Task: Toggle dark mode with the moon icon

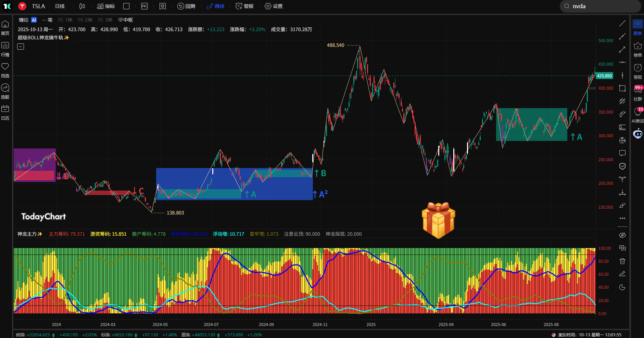Action: click(x=623, y=287)
